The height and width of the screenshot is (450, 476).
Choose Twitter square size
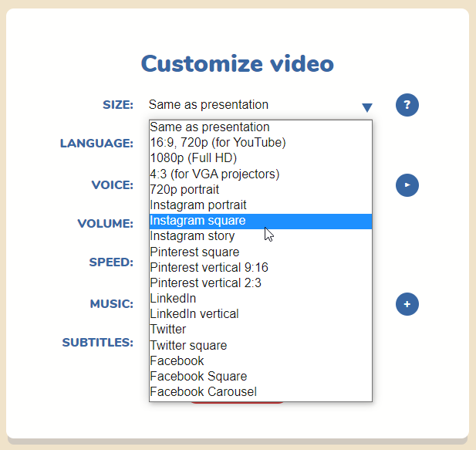pos(188,346)
